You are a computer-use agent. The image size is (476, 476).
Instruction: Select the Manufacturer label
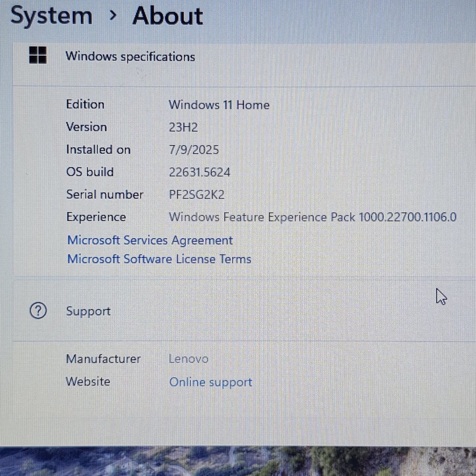point(103,359)
